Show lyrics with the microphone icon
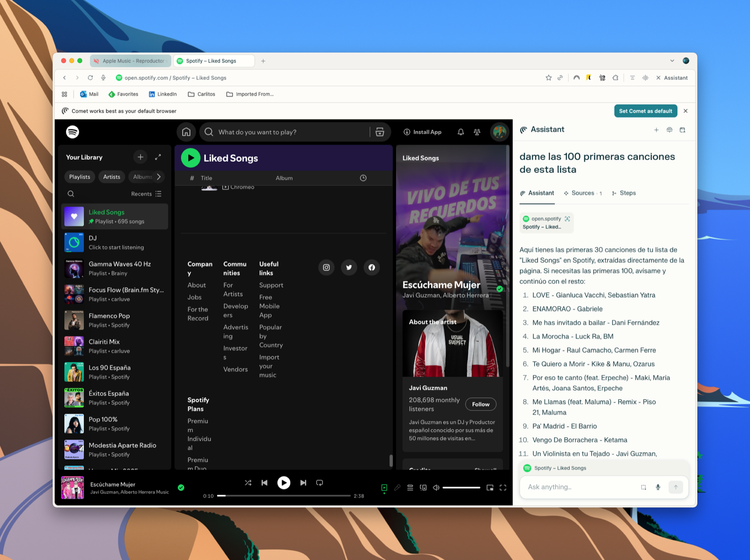The image size is (750, 560). point(398,487)
